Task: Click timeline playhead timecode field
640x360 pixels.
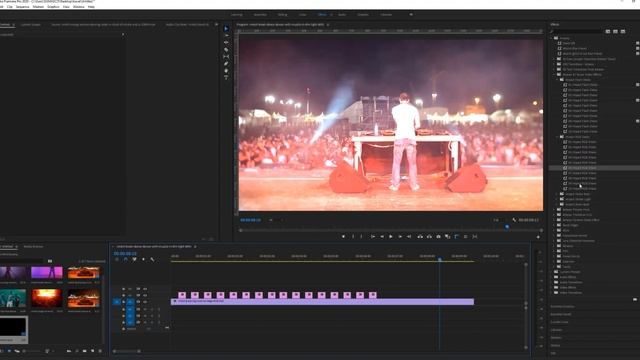Action: tap(125, 253)
